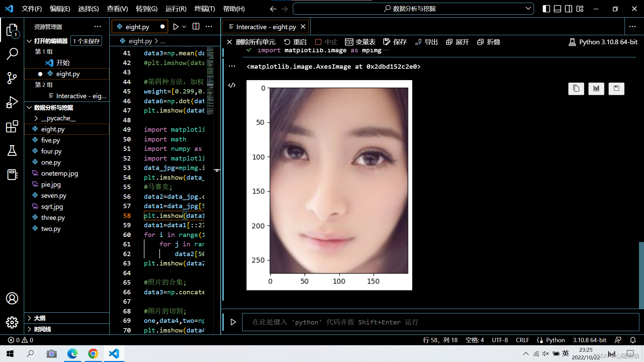The height and width of the screenshot is (362, 644).
Task: Click the interactive window vertical scrollbar
Action: (641, 275)
